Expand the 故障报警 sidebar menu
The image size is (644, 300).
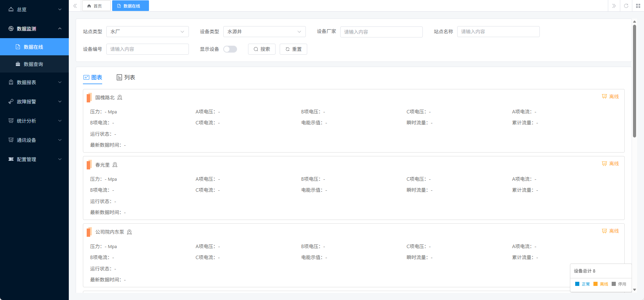click(34, 102)
